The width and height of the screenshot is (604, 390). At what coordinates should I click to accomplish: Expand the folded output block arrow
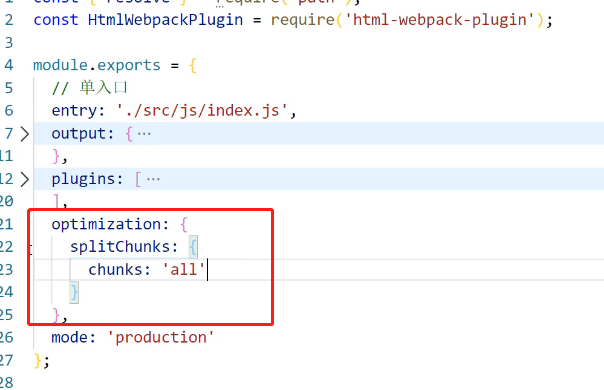click(25, 134)
